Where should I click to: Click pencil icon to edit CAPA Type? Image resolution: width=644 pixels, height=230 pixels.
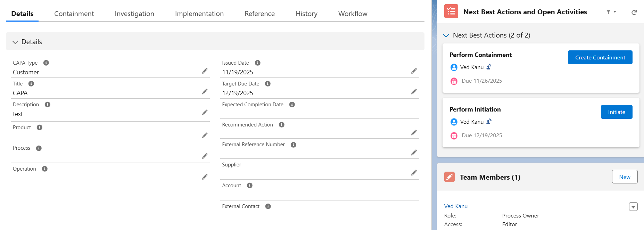(205, 71)
